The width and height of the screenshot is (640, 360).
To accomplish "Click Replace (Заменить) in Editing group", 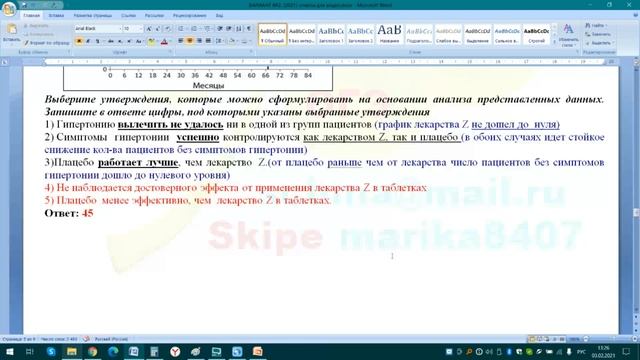I will [x=599, y=34].
